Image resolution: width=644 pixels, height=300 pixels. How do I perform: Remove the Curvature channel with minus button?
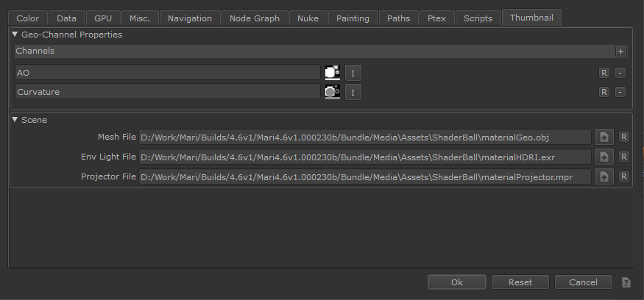click(620, 92)
